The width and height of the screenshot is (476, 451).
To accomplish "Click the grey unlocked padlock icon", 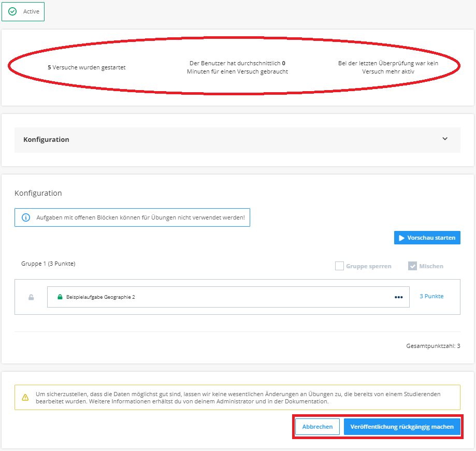I will coord(31,297).
